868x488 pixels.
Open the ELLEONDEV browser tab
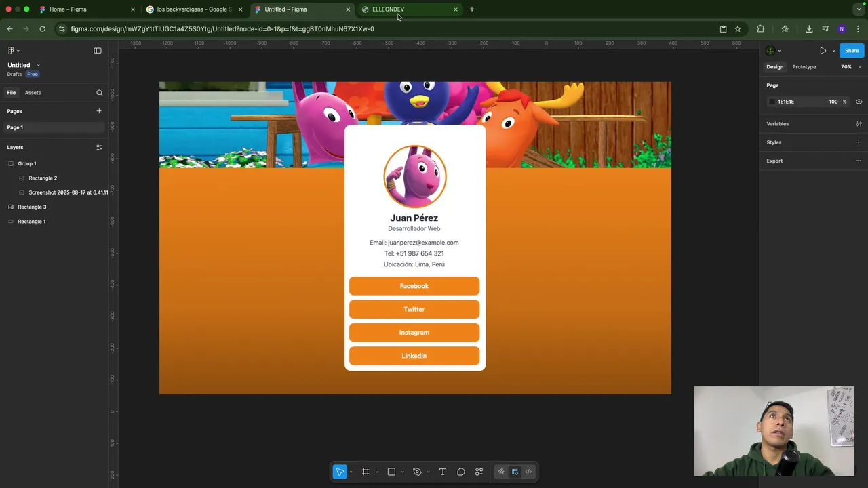[x=410, y=9]
